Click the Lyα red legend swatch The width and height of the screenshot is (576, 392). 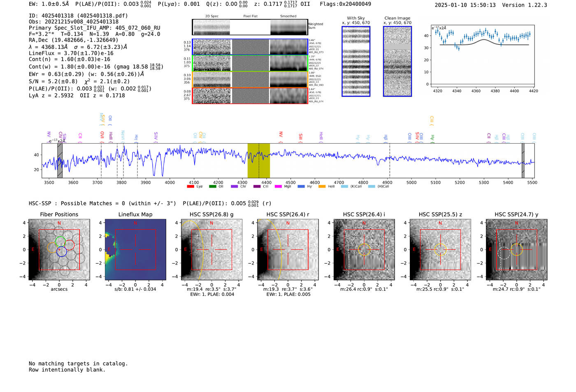point(190,186)
